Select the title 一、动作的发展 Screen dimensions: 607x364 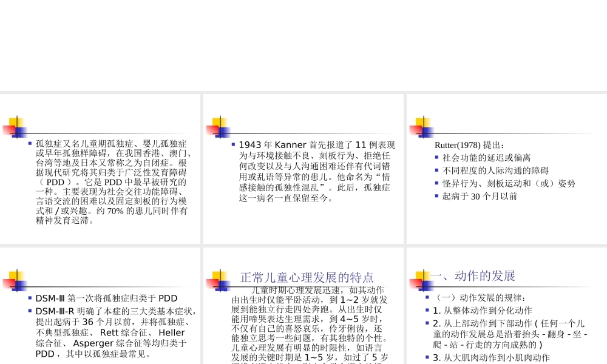[474, 275]
